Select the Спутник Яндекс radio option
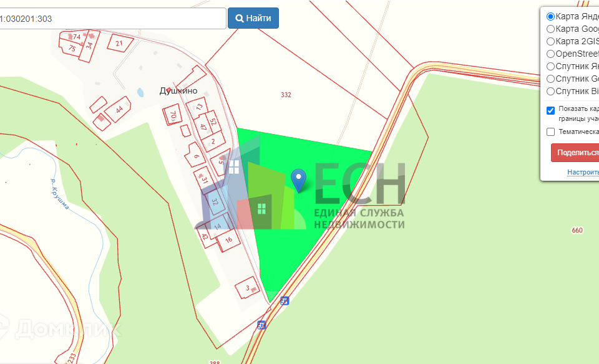This screenshot has width=599, height=364. pos(550,67)
